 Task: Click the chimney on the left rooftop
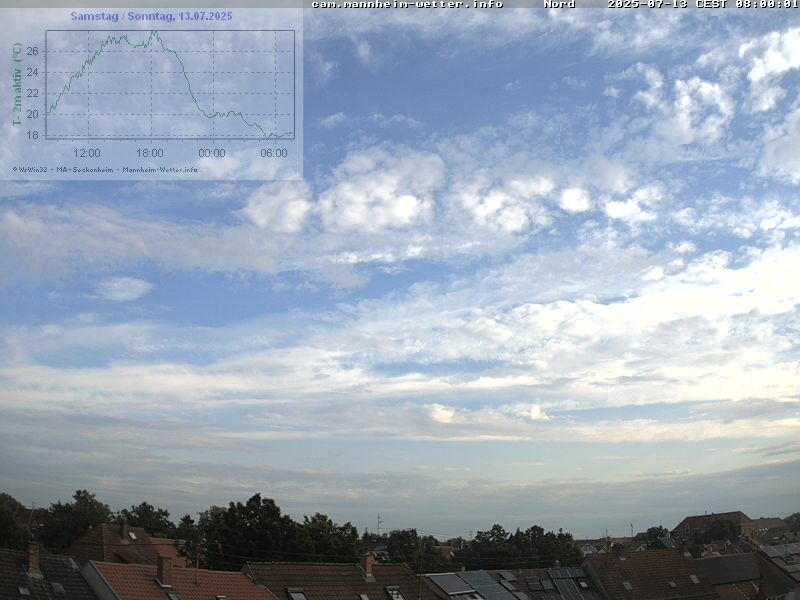click(x=33, y=555)
